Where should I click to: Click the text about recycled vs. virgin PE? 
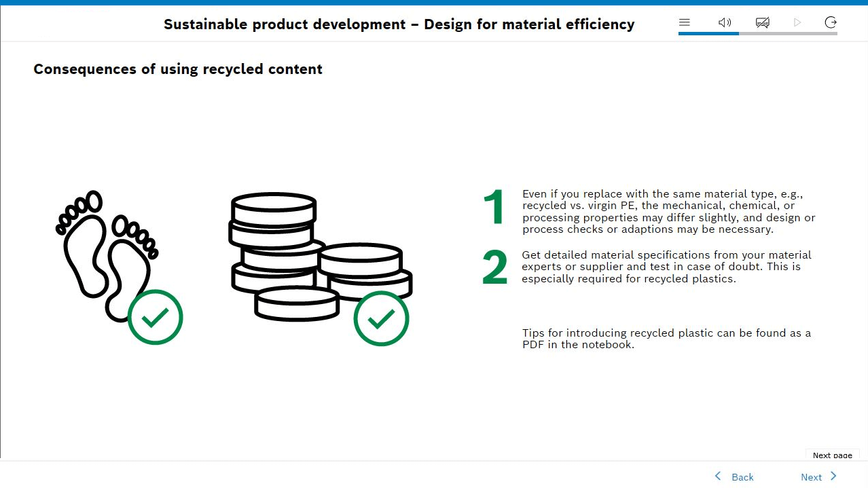tap(668, 212)
